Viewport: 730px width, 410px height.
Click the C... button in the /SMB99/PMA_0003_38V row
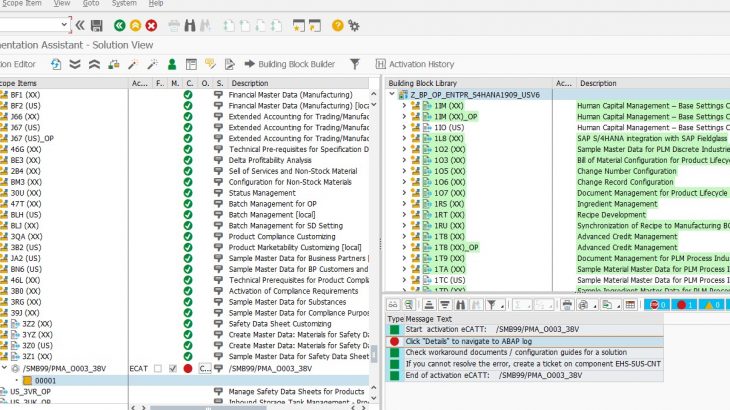click(x=205, y=369)
